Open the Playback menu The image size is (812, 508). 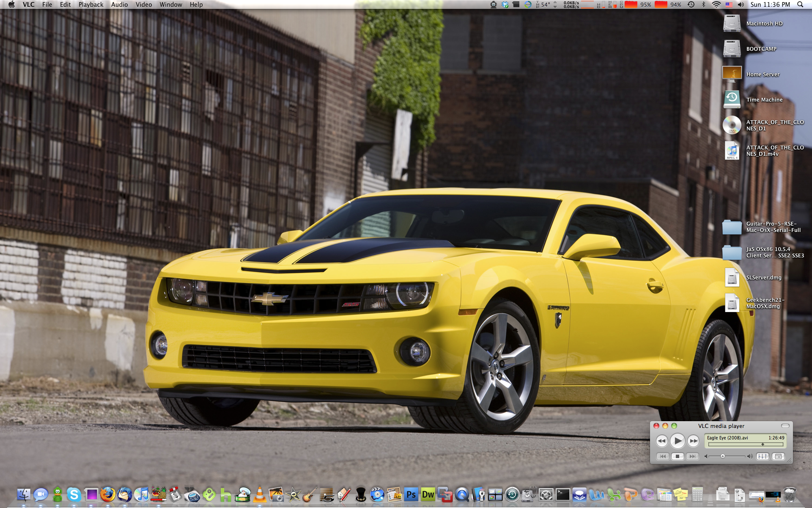tap(91, 5)
